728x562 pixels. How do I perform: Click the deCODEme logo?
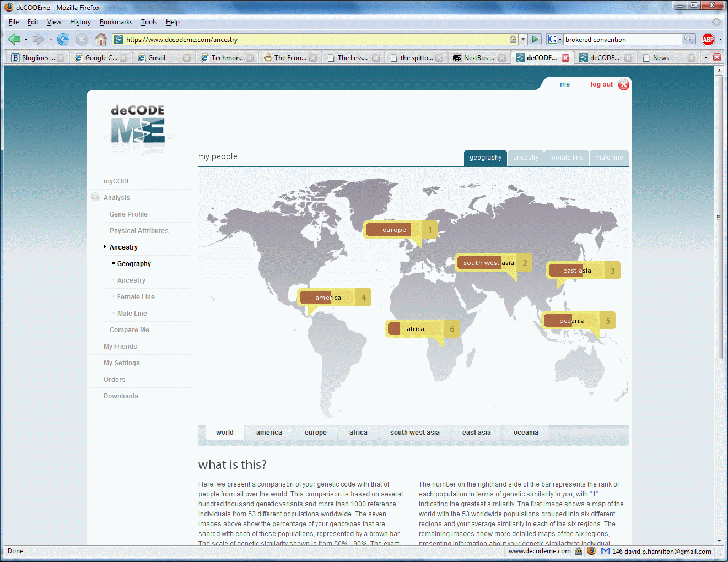tap(138, 126)
